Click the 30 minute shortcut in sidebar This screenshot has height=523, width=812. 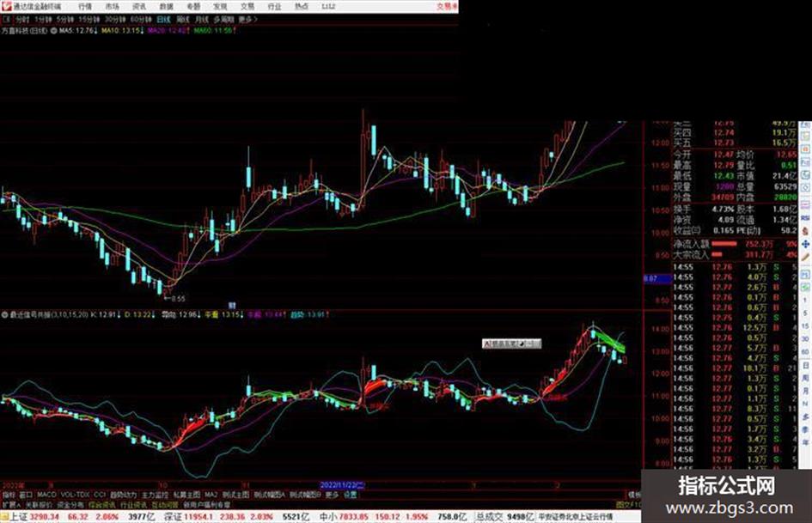tap(805, 339)
